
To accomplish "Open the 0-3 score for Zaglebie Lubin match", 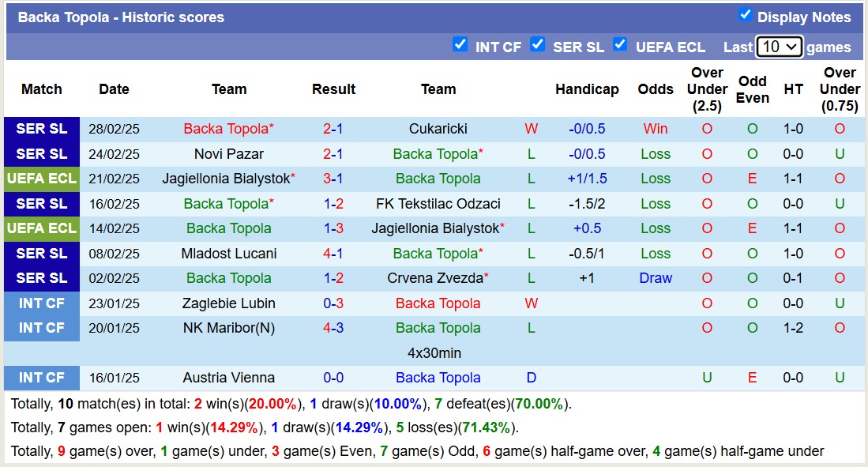I will 333,303.
